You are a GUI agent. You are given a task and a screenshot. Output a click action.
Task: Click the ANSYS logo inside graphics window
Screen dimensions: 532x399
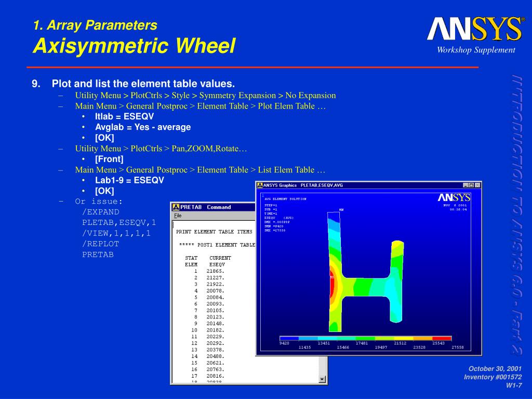[x=454, y=197]
